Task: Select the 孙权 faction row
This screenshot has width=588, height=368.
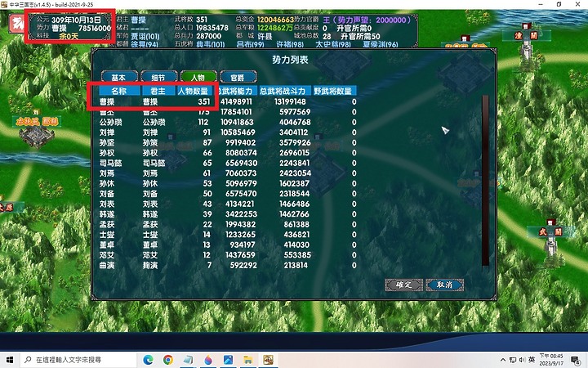Action: (x=228, y=153)
